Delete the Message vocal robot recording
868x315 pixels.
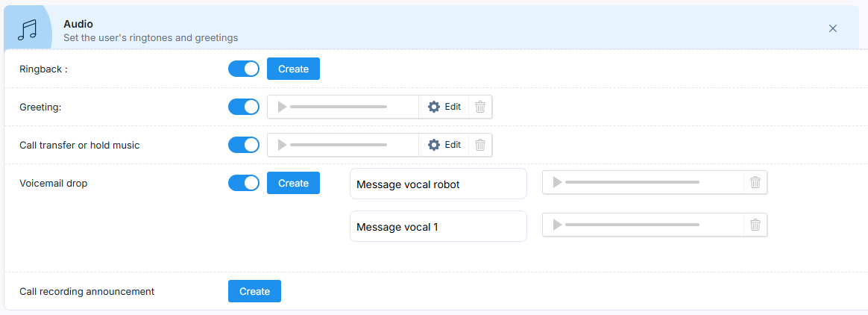tap(755, 182)
